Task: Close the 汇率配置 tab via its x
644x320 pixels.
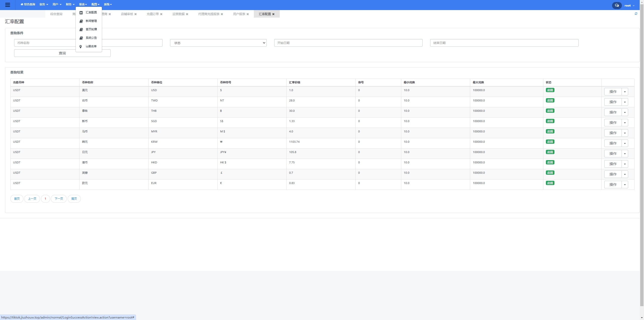Action: (273, 14)
